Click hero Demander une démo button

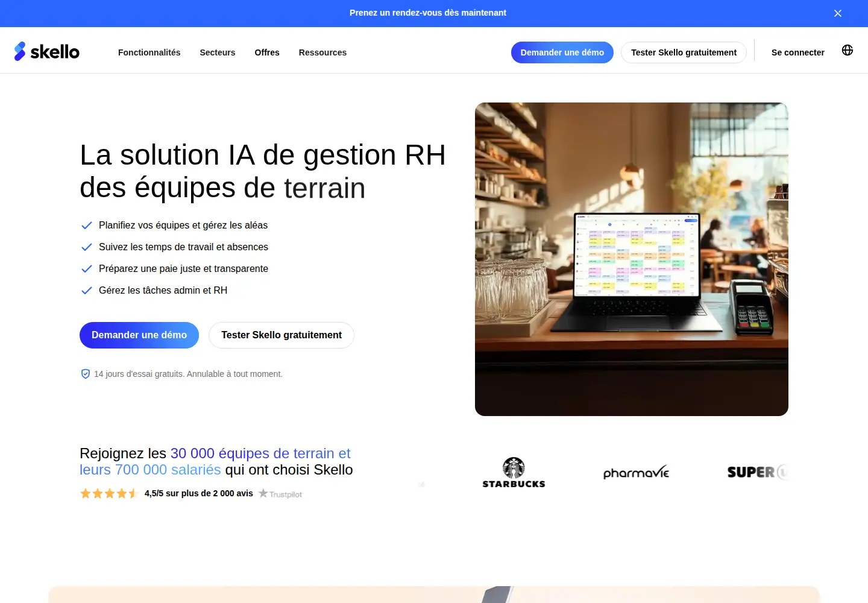pos(139,335)
